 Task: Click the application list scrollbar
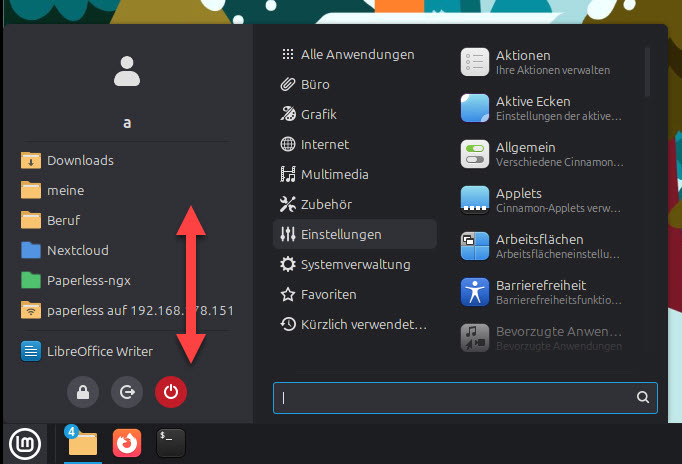click(647, 70)
